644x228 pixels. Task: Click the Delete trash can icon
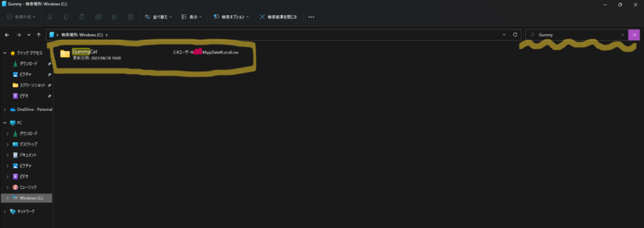[x=130, y=17]
